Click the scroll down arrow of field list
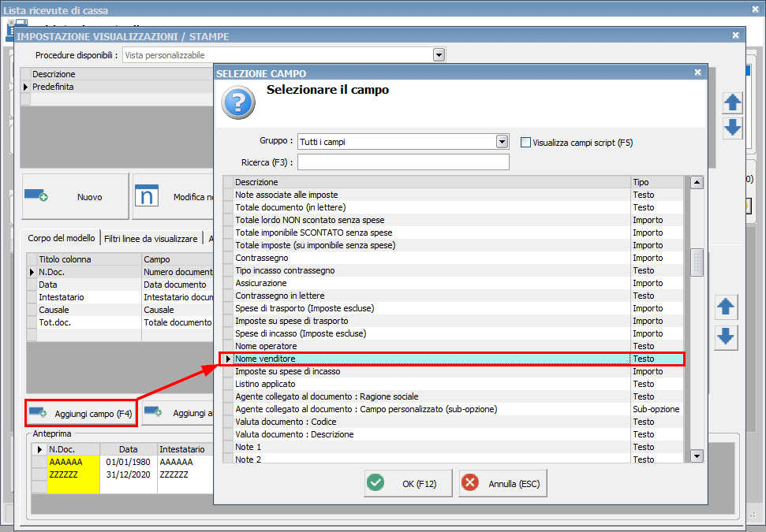This screenshot has height=532, width=766. [x=697, y=456]
